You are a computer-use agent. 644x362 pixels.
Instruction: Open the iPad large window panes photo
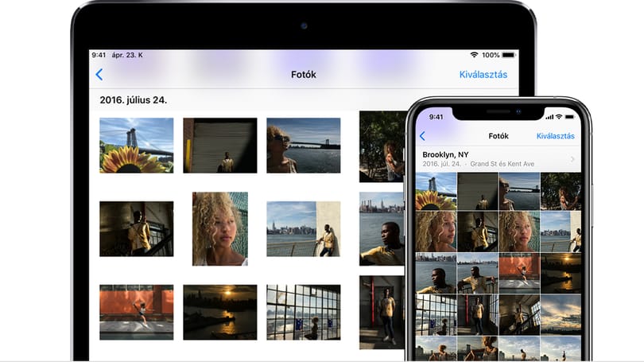click(x=304, y=313)
